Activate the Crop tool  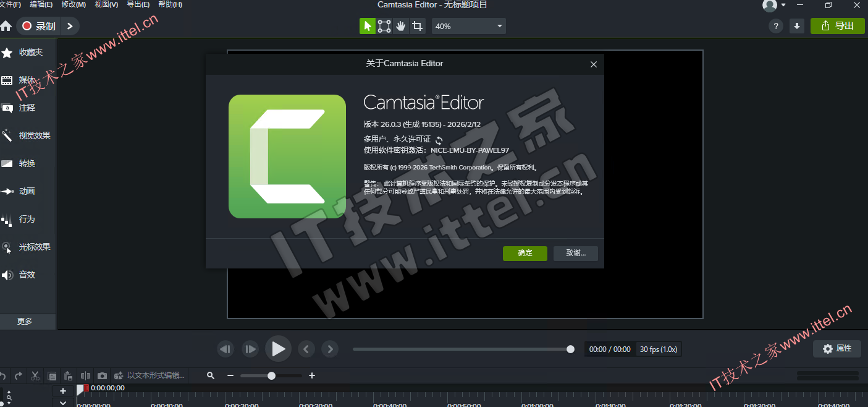pos(418,26)
